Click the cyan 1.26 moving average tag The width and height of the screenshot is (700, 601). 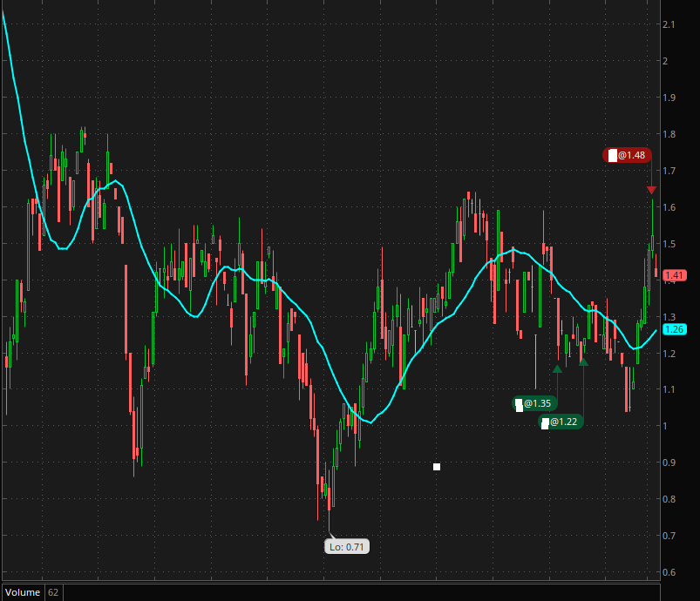point(674,329)
